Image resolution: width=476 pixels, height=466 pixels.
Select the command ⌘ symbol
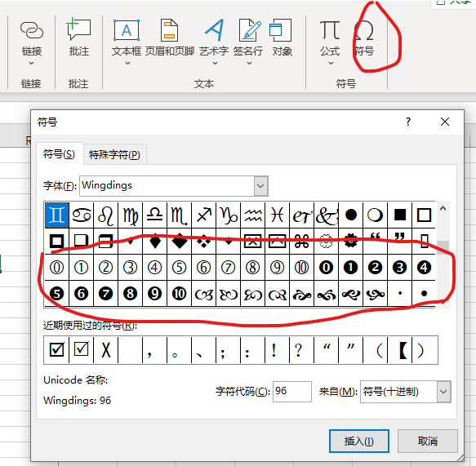(302, 242)
